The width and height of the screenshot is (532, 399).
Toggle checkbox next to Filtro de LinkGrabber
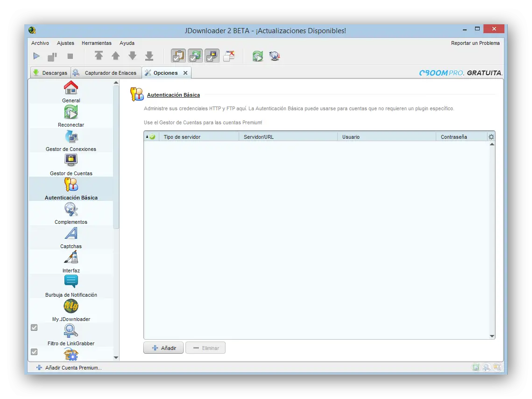tap(34, 328)
